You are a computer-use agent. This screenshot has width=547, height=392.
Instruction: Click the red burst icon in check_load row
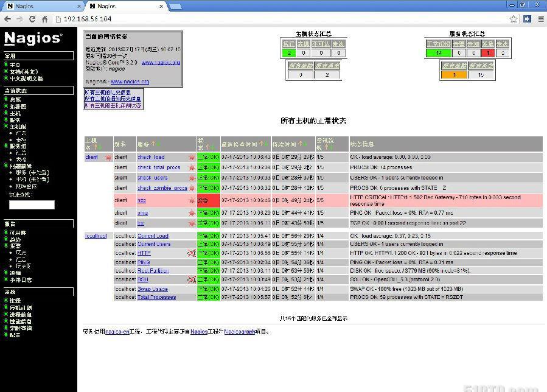click(x=192, y=158)
